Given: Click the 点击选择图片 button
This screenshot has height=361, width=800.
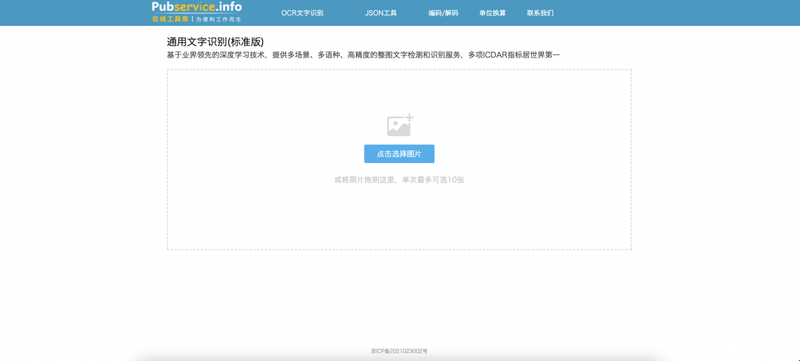Looking at the screenshot, I should (x=399, y=154).
